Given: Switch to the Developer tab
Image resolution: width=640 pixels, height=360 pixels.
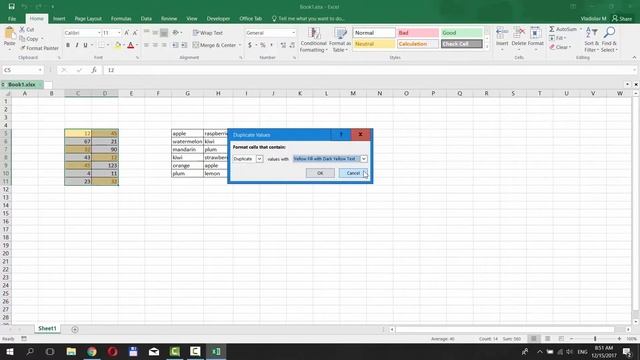Looking at the screenshot, I should [218, 18].
